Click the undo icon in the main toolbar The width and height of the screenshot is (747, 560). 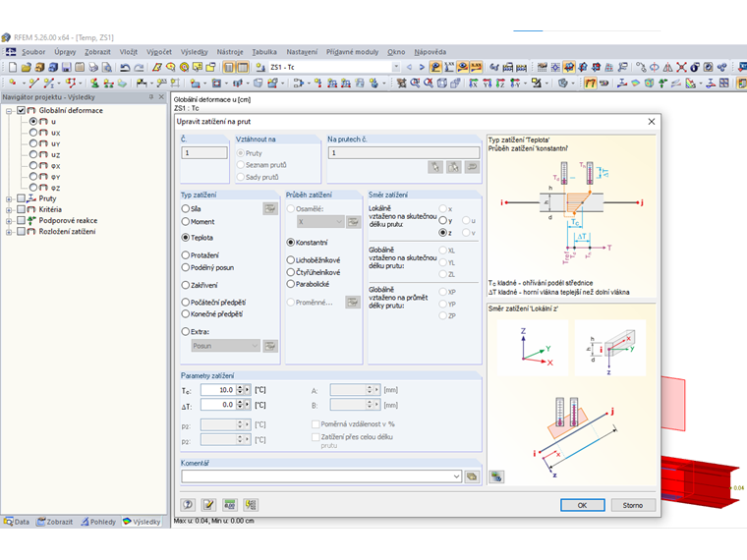pyautogui.click(x=125, y=68)
